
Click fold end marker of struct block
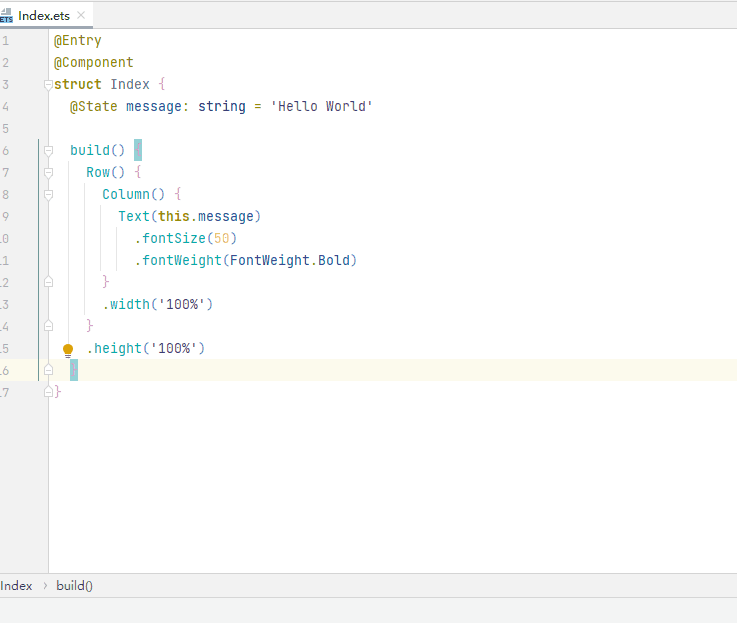(48, 392)
